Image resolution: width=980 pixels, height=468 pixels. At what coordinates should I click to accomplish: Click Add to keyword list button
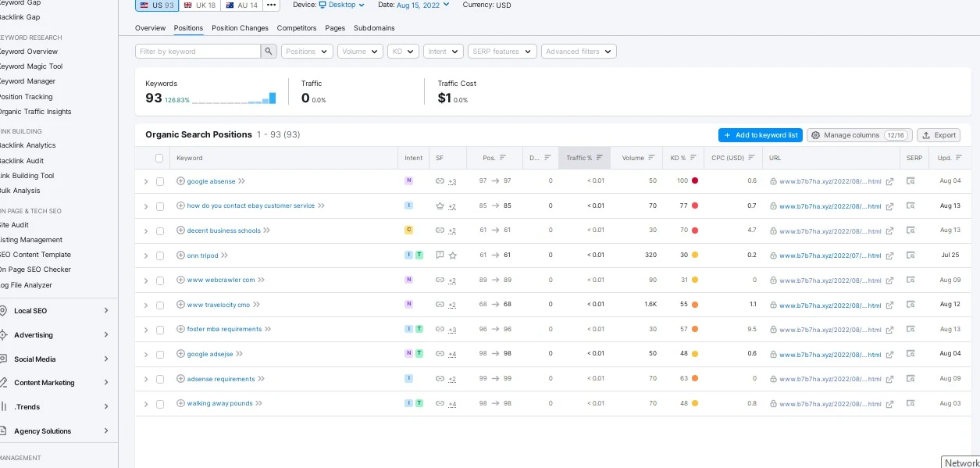(x=761, y=135)
